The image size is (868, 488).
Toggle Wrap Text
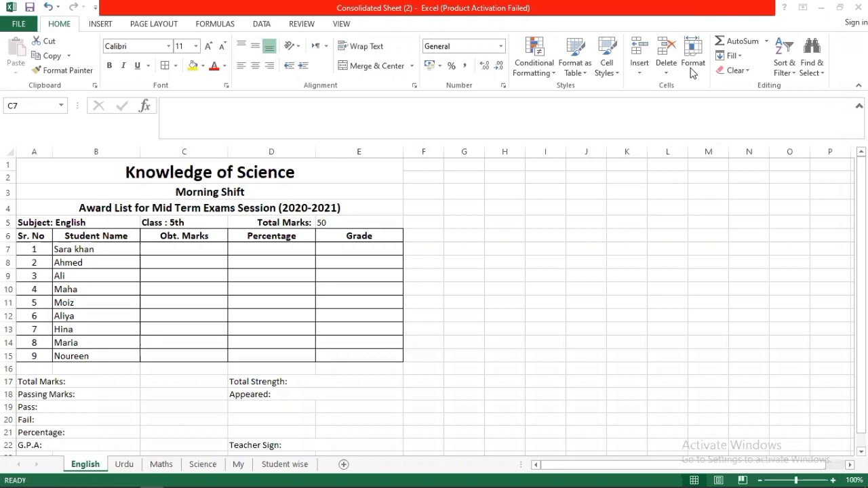pyautogui.click(x=361, y=46)
